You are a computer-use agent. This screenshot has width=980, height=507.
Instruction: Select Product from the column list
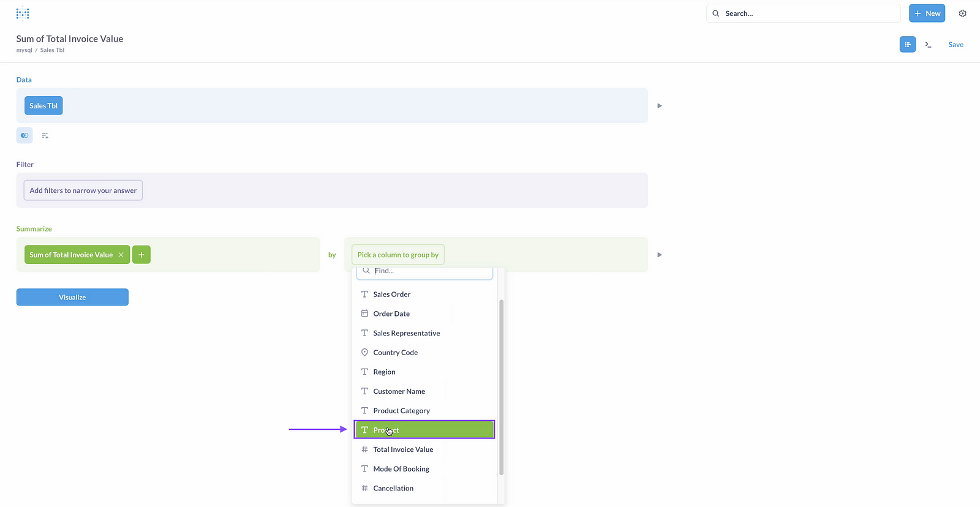coord(424,430)
